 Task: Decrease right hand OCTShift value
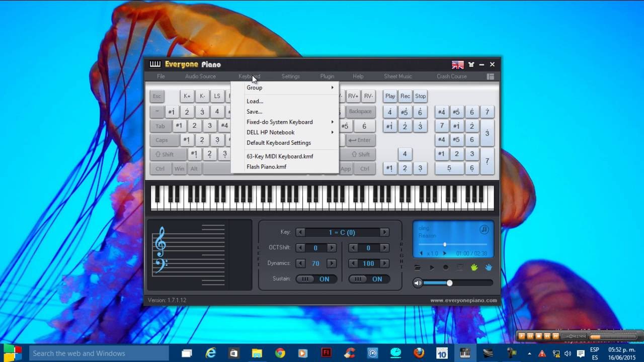(353, 248)
